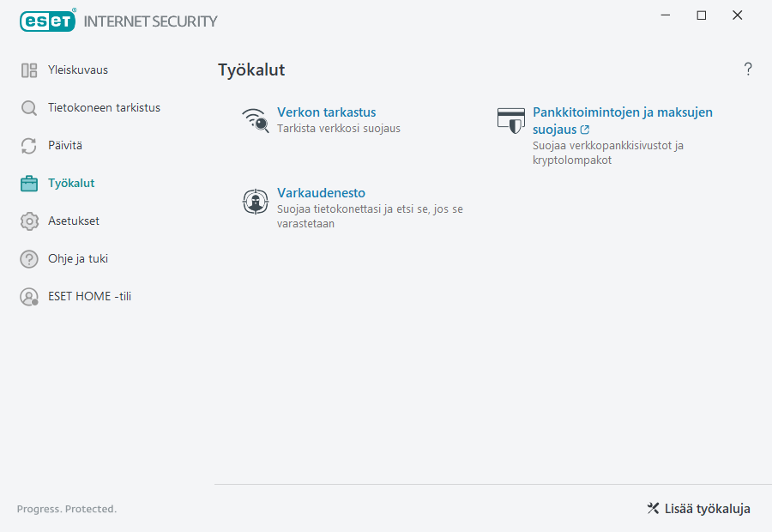Image resolution: width=772 pixels, height=532 pixels.
Task: Click the gear icon beside Asetukset
Action: [x=29, y=221]
